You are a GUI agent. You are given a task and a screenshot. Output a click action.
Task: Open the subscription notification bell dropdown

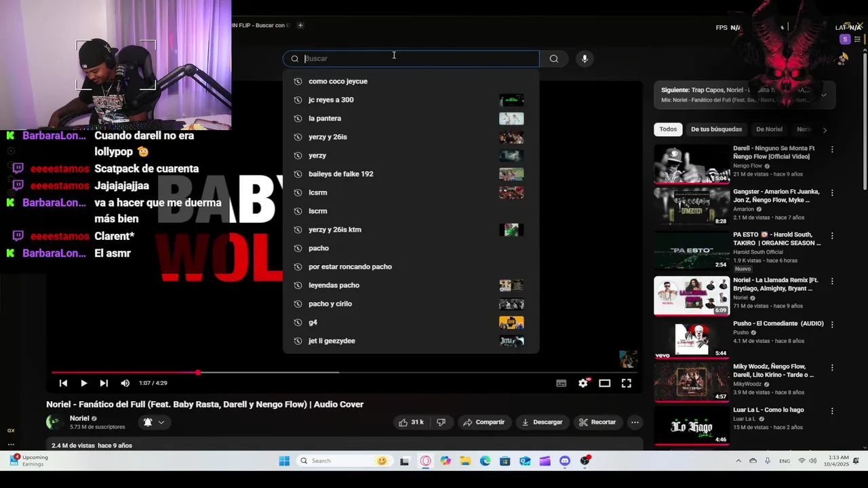[x=154, y=422]
